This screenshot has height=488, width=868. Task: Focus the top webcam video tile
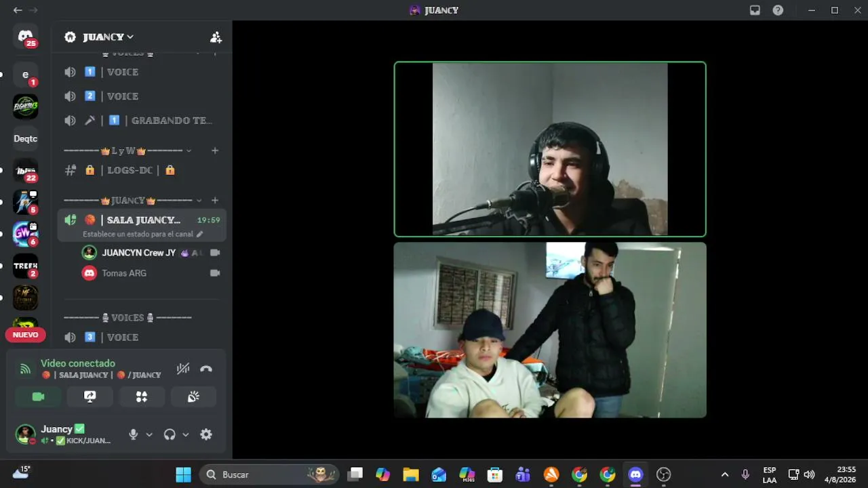550,149
